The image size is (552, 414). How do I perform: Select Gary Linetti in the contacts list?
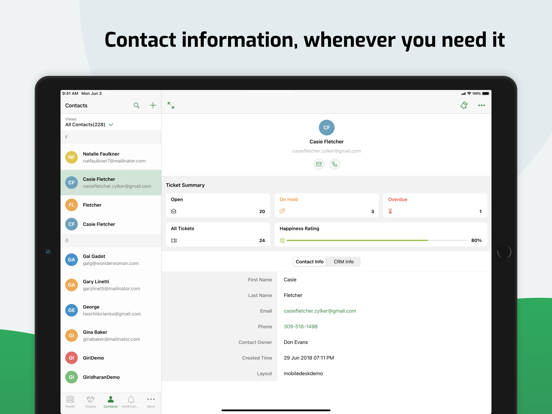111,285
